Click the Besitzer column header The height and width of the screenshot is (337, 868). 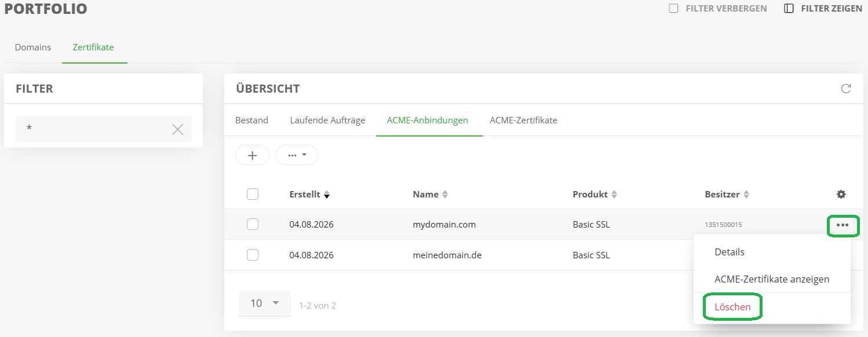(723, 195)
